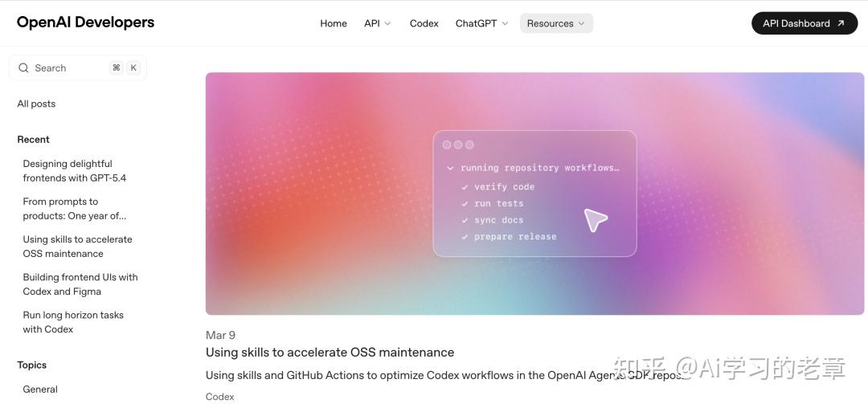Open the OpenAI Developers logo link
The height and width of the screenshot is (404, 868).
pos(85,22)
